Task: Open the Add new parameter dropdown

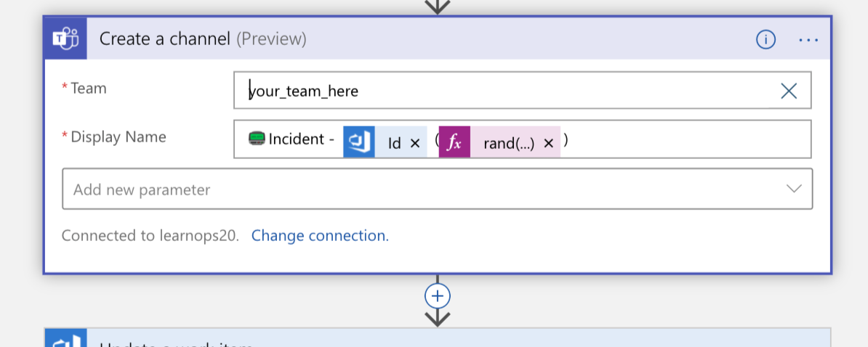Action: pyautogui.click(x=438, y=189)
